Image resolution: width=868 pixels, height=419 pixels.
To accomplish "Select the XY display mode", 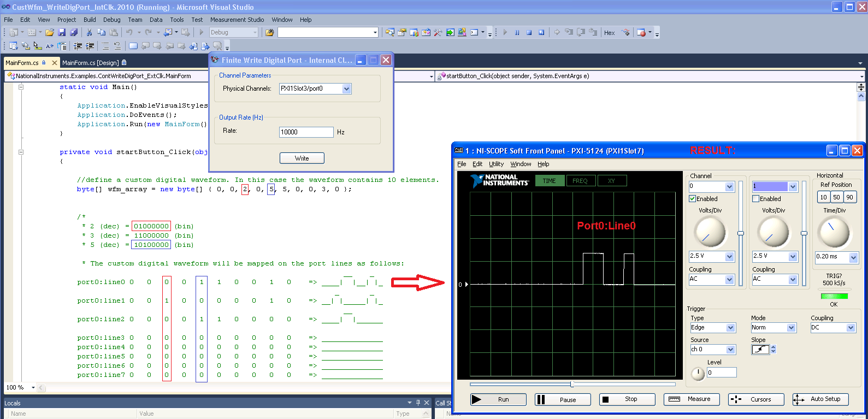I will 612,181.
